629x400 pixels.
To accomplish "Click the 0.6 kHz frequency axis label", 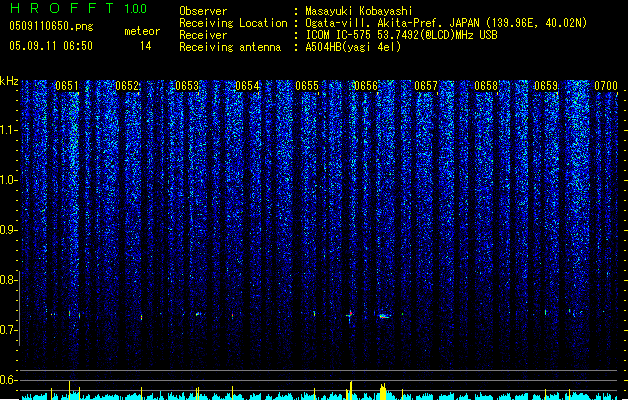I will [8, 380].
